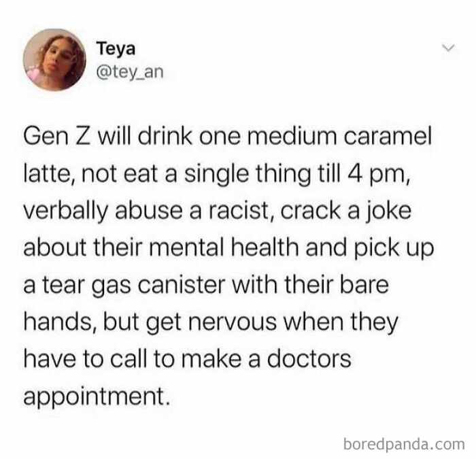476x459 pixels.
Task: Click the word "nervous" in the tweet
Action: tap(232, 323)
